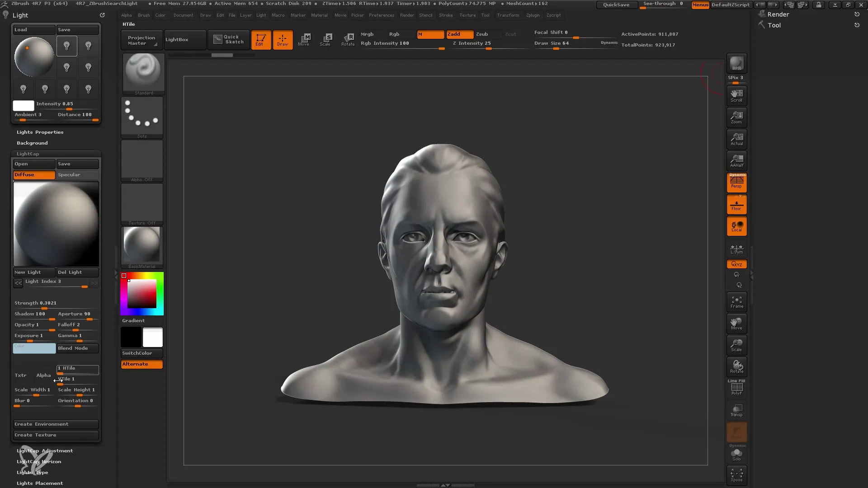Click the New Light button
This screenshot has width=868, height=488.
pos(34,272)
